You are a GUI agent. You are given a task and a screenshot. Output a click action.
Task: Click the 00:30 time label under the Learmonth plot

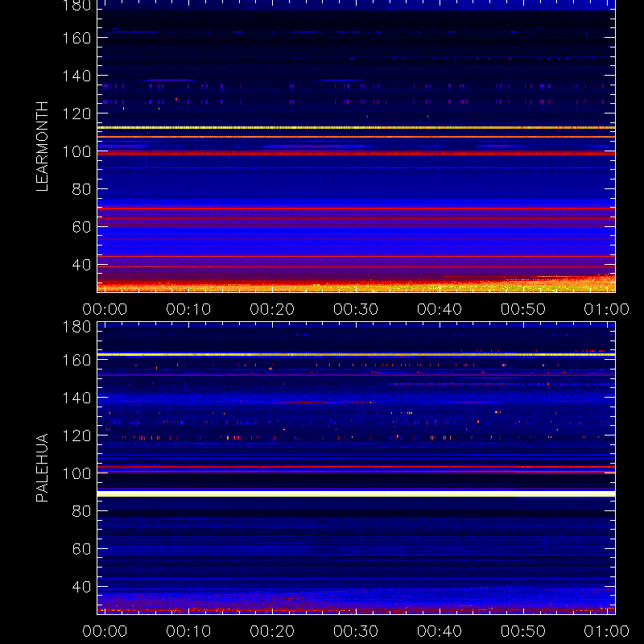[356, 309]
